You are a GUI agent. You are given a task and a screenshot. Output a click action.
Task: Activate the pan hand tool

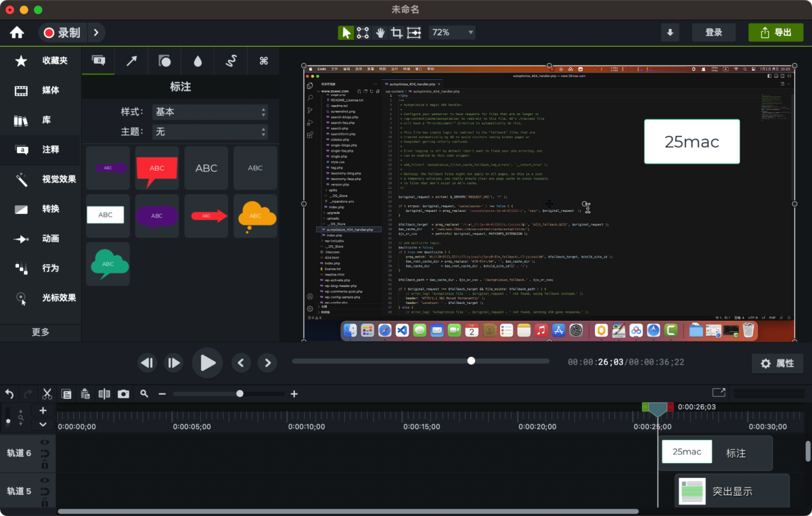coord(380,33)
